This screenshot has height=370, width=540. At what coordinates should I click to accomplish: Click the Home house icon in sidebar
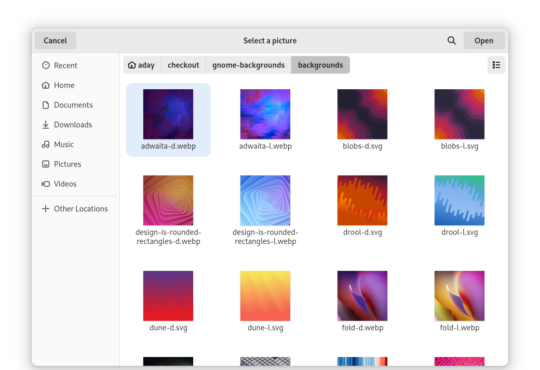point(46,85)
